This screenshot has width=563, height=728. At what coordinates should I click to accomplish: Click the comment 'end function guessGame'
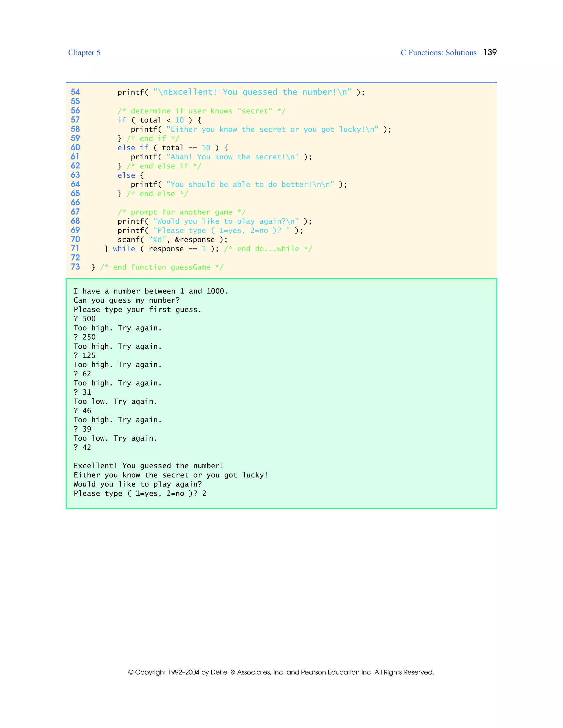click(162, 267)
